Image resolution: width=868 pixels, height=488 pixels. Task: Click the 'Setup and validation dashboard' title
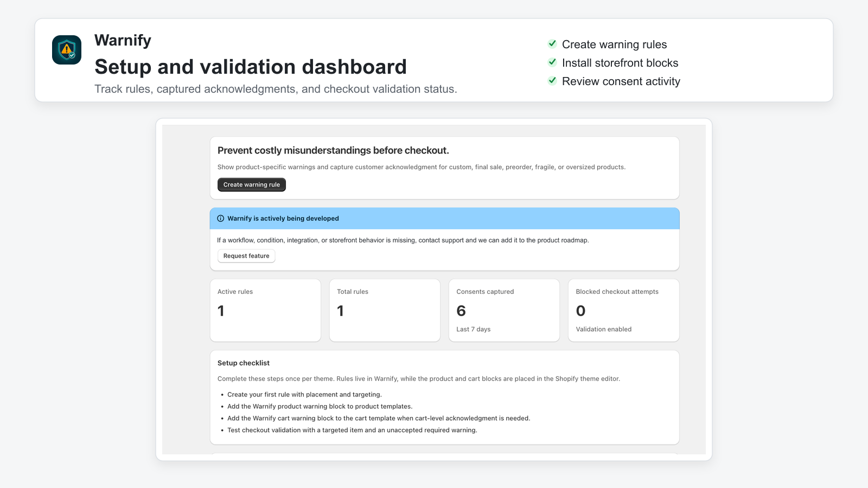click(251, 67)
